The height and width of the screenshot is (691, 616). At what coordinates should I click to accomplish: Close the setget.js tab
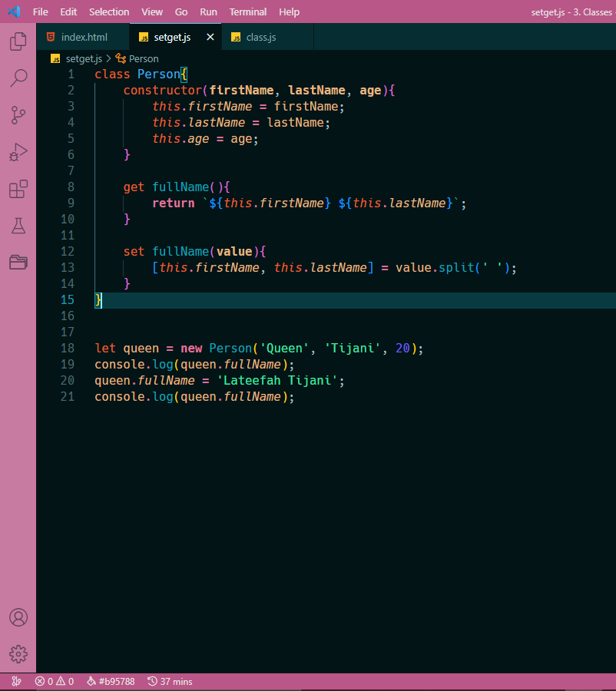click(x=210, y=37)
